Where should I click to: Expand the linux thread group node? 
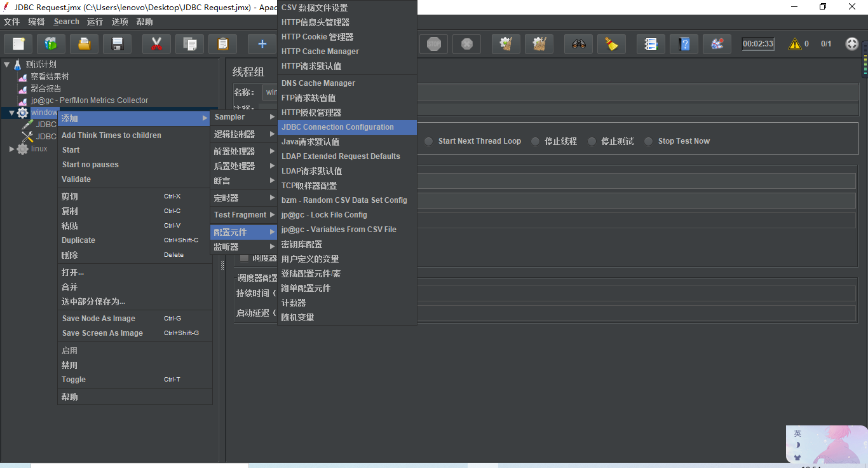point(11,149)
